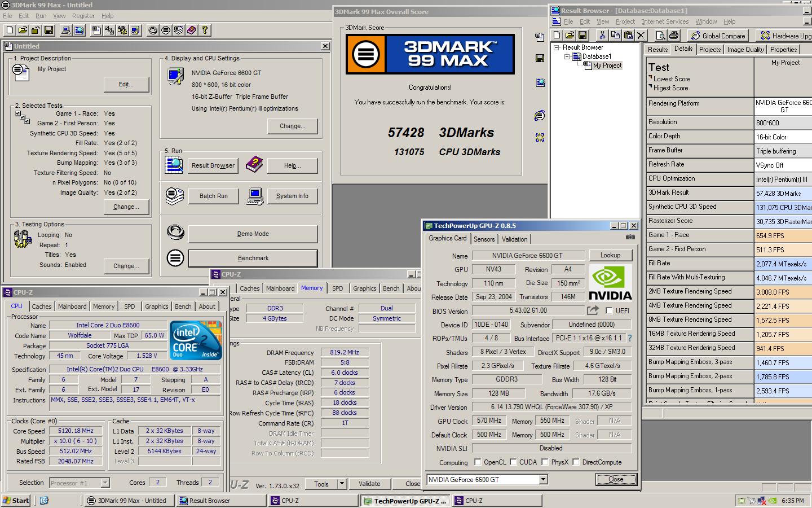Click Validate button in CPU-Z
The image size is (812, 508).
click(x=369, y=484)
